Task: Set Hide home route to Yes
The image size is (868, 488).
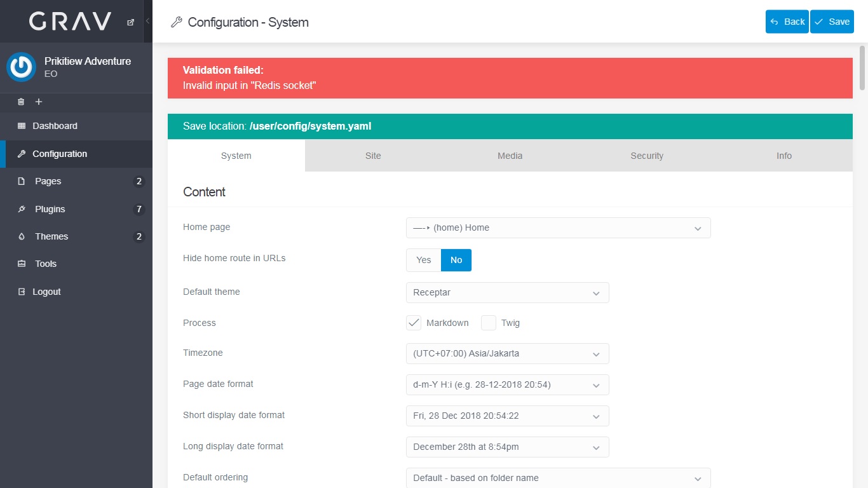Action: [424, 260]
